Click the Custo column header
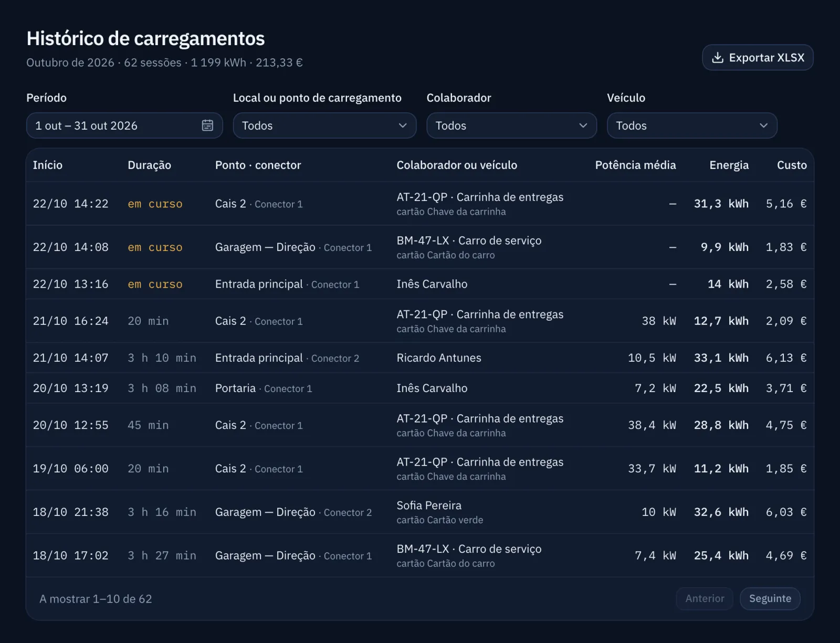 coord(792,165)
